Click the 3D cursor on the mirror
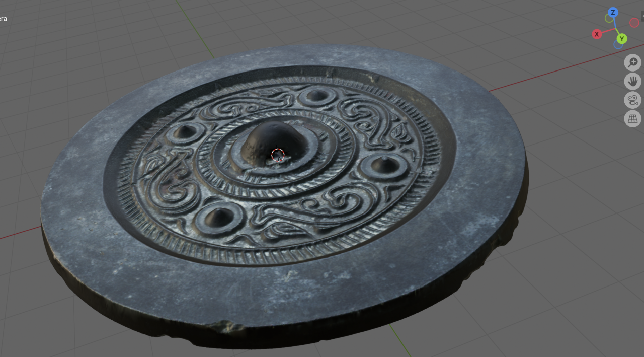This screenshot has width=644, height=357. click(x=278, y=155)
